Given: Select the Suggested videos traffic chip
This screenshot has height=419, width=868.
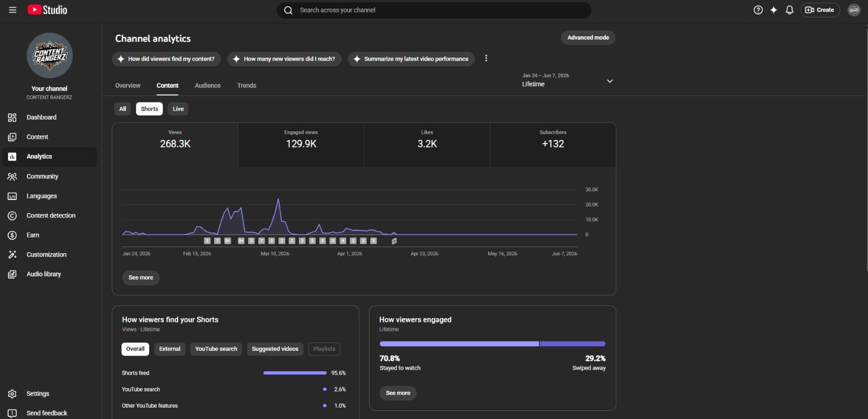Looking at the screenshot, I should point(275,349).
